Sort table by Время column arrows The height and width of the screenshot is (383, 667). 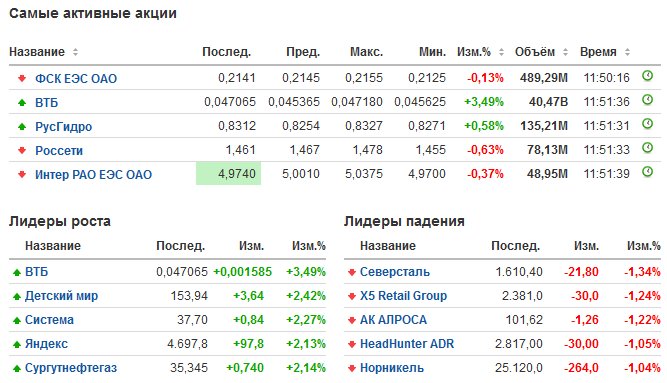pos(627,52)
